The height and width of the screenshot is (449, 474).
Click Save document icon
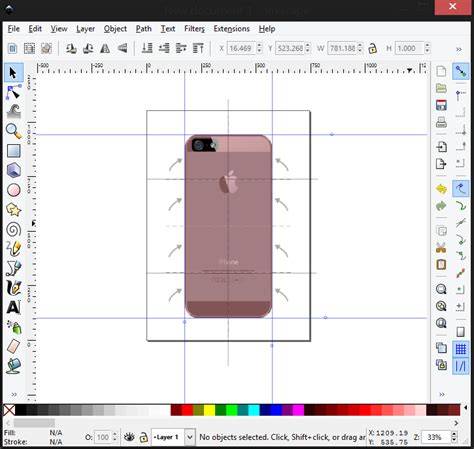coord(441,105)
